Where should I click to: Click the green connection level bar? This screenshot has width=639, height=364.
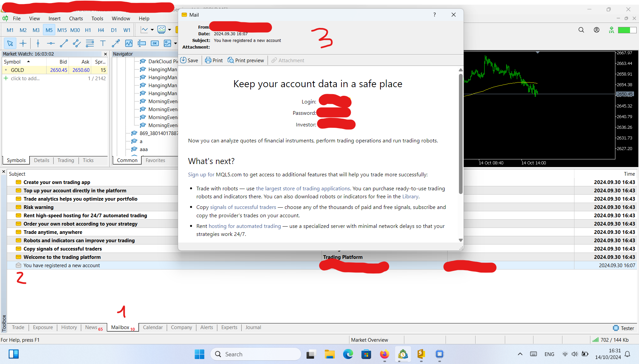pyautogui.click(x=627, y=30)
